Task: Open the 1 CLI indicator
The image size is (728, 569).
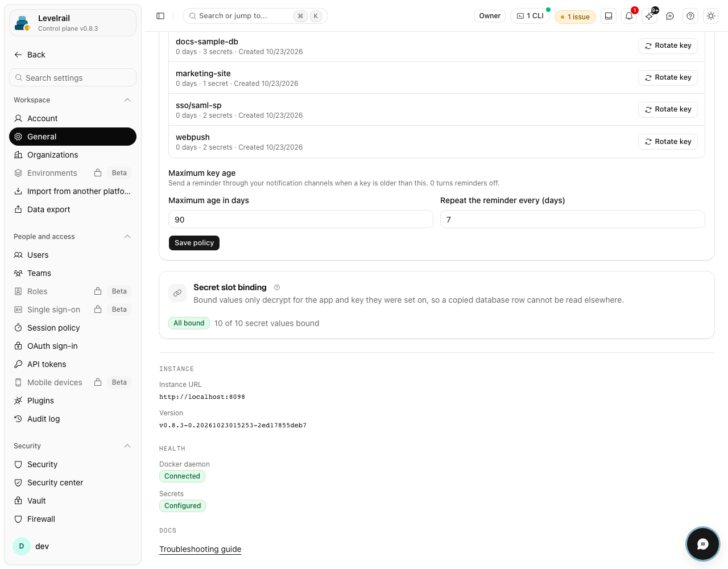Action: (x=530, y=16)
